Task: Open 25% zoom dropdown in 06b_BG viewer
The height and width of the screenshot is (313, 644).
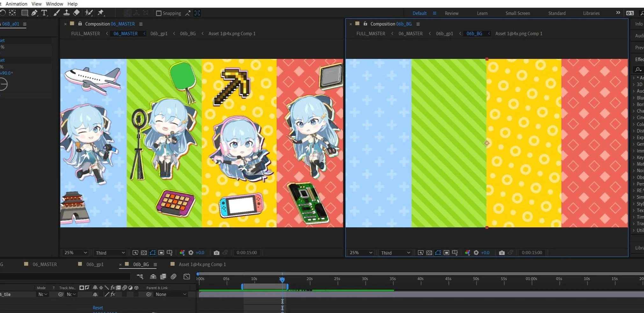Action: click(361, 253)
